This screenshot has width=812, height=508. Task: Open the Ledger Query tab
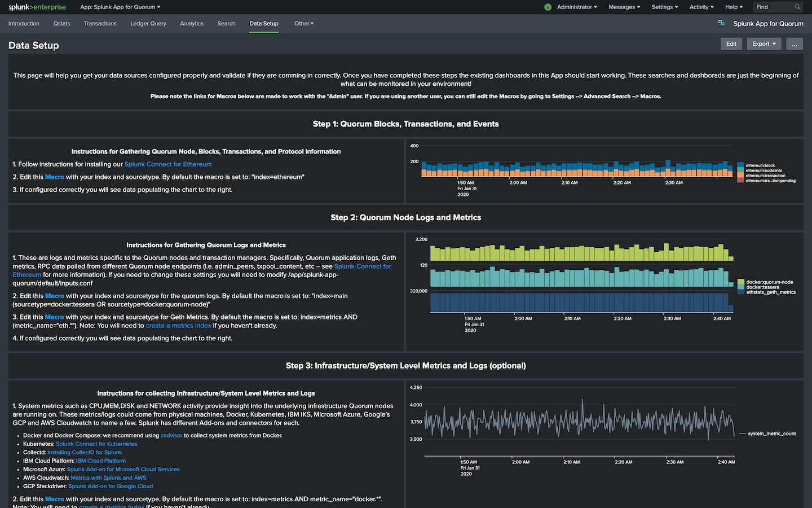click(x=148, y=24)
